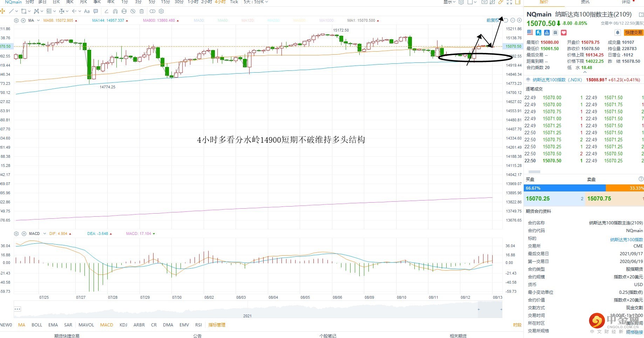Toggle the EMA indicator

pos(53,325)
